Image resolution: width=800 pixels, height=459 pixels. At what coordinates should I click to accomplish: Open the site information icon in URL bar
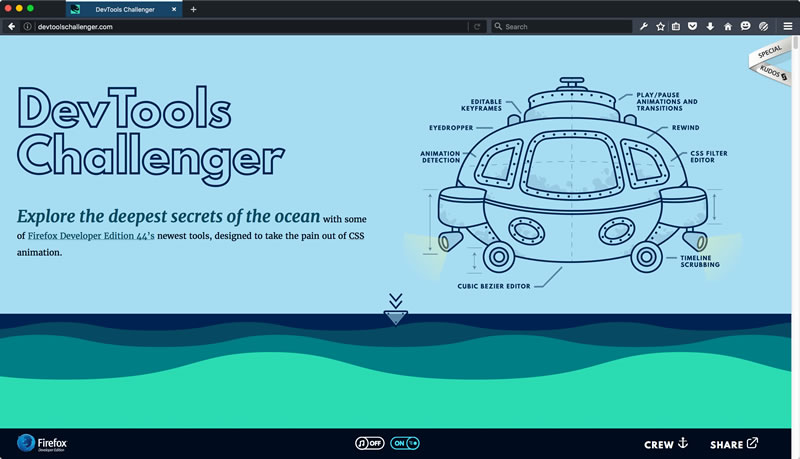point(28,27)
